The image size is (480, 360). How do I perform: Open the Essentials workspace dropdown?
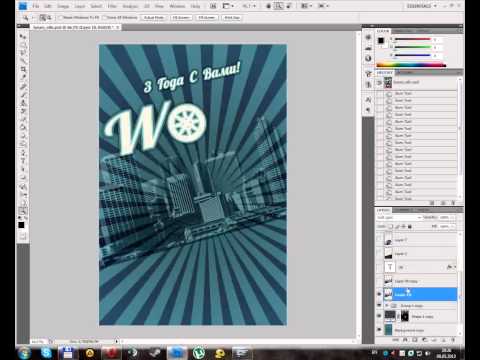[421, 6]
